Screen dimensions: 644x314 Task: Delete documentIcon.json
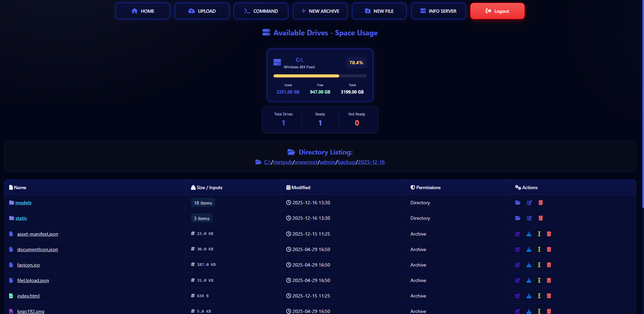(x=549, y=249)
